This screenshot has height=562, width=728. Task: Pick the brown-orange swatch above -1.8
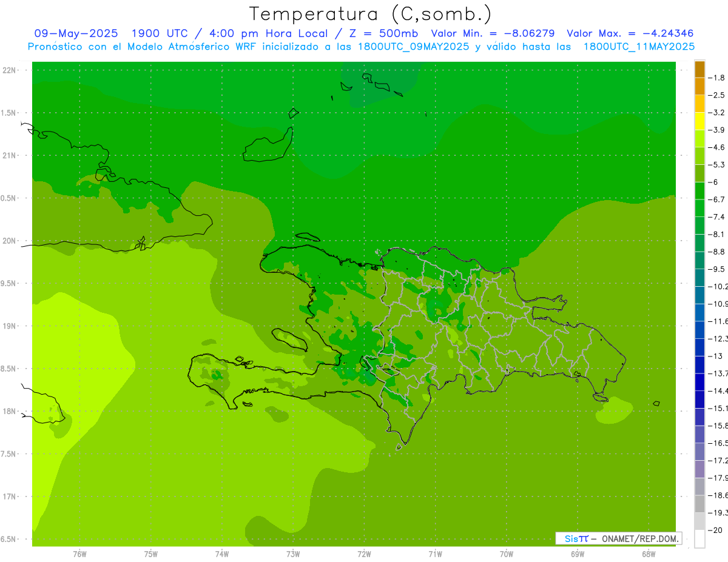[699, 69]
